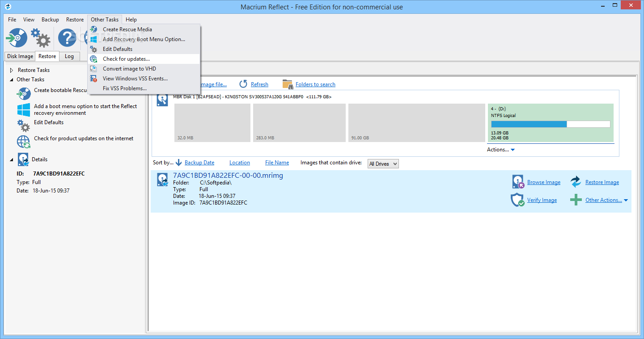This screenshot has height=339, width=644.
Task: Click the Verify Image shield icon
Action: (x=517, y=200)
